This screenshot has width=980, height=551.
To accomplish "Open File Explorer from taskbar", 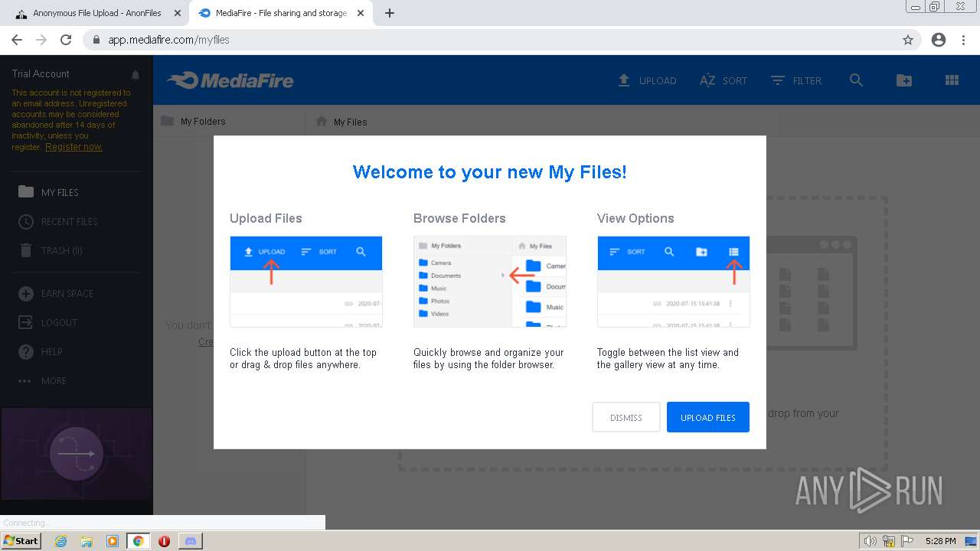I will (x=87, y=541).
